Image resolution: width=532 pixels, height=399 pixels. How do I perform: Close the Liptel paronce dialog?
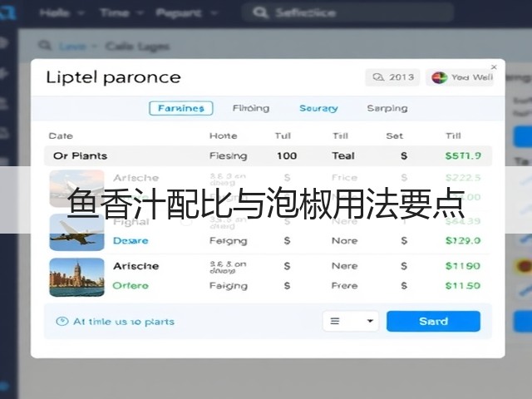(494, 66)
